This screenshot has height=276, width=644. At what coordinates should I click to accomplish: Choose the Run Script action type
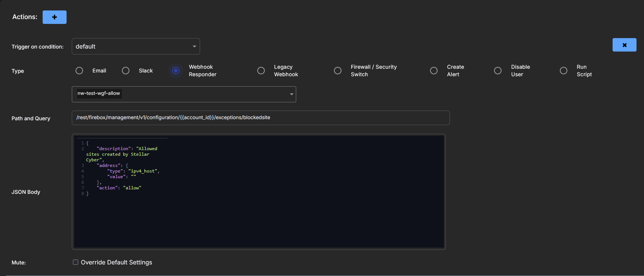coord(564,71)
